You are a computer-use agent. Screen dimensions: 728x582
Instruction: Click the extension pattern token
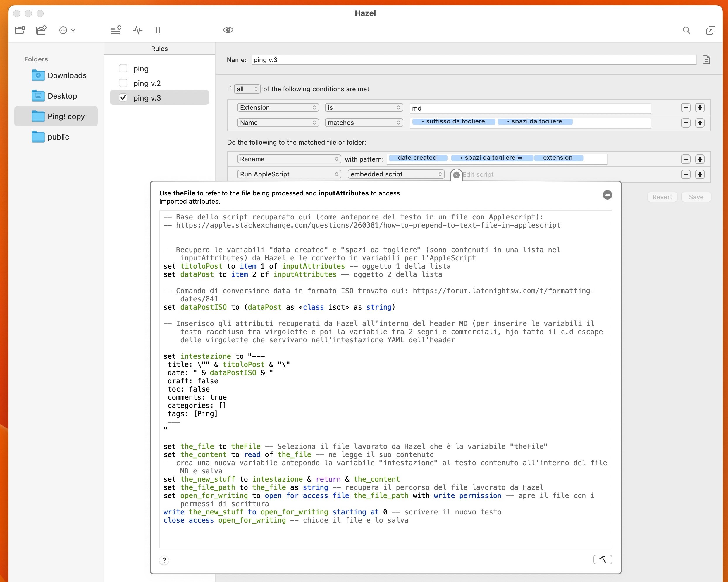(558, 158)
